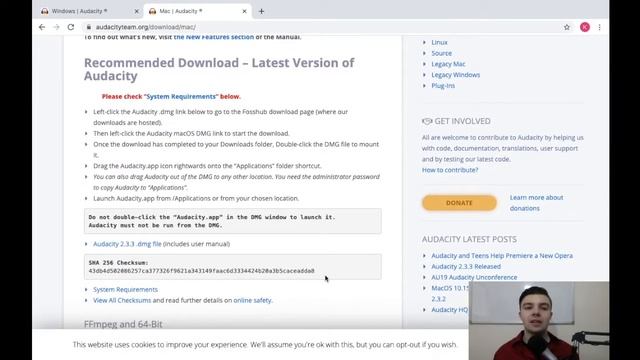Open the online safety link

(x=252, y=300)
